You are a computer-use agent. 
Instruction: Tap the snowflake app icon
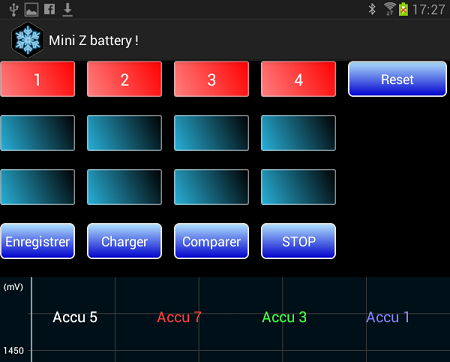click(27, 40)
